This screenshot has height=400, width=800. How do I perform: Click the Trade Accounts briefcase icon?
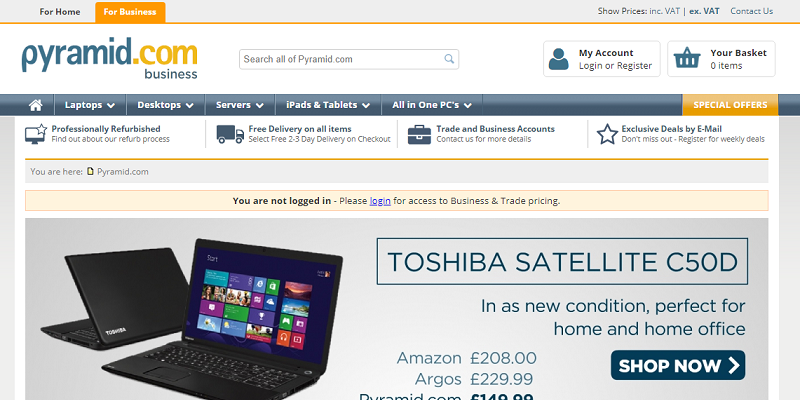point(419,135)
